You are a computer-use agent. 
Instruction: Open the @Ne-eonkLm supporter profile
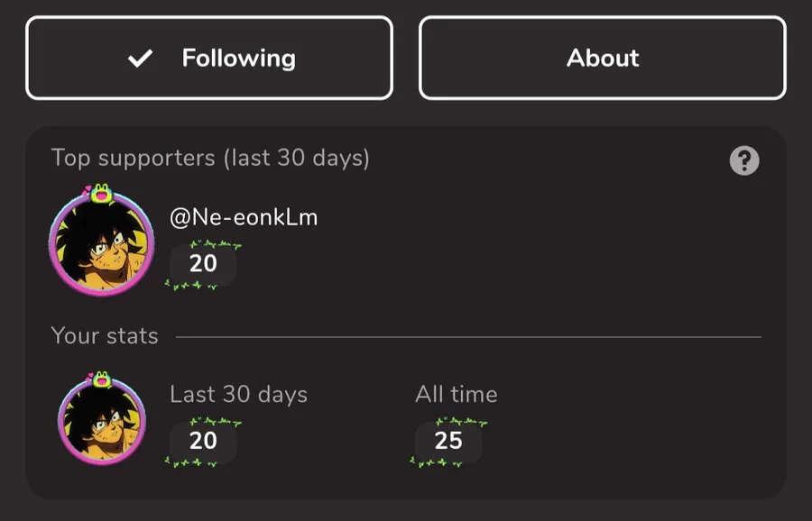[x=244, y=217]
